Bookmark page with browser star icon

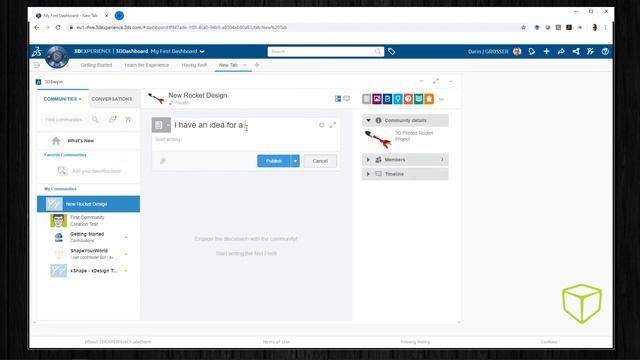pos(524,27)
